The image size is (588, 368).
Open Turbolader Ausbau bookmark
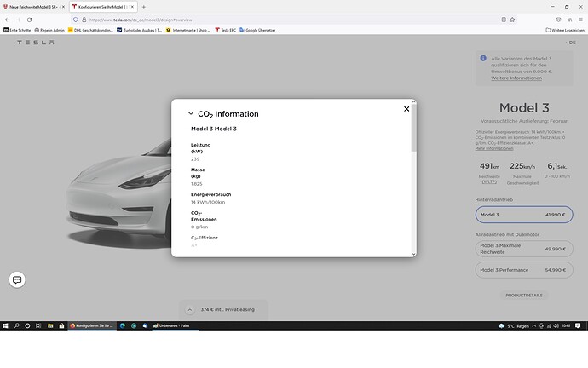[x=139, y=30]
